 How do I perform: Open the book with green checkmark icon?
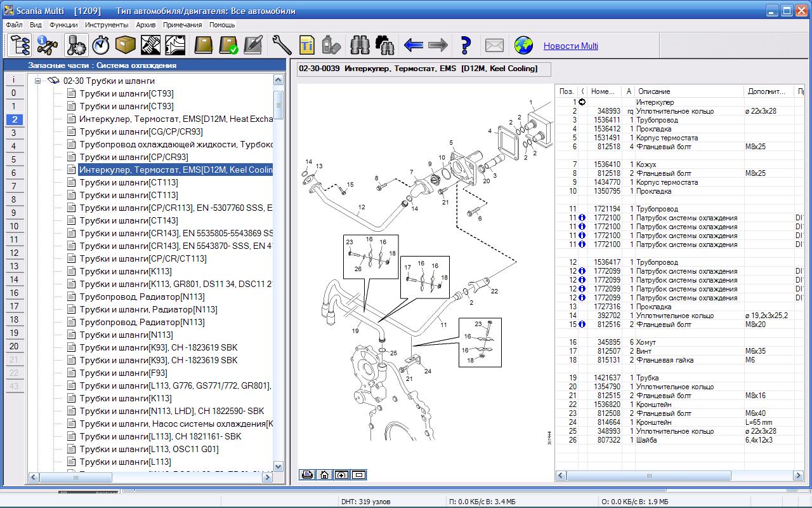228,45
